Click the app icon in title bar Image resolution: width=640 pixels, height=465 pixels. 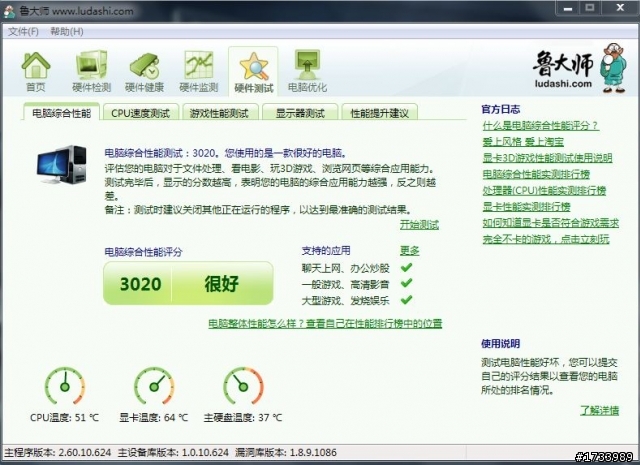coord(9,11)
